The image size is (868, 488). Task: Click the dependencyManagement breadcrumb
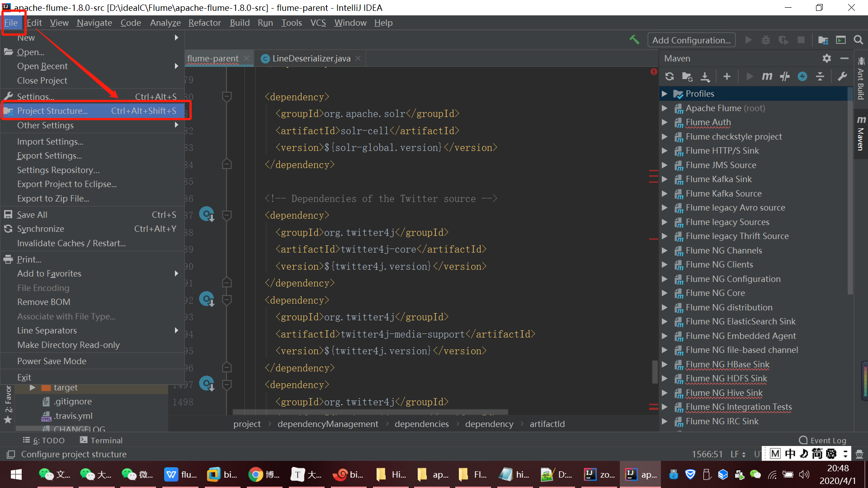click(328, 424)
